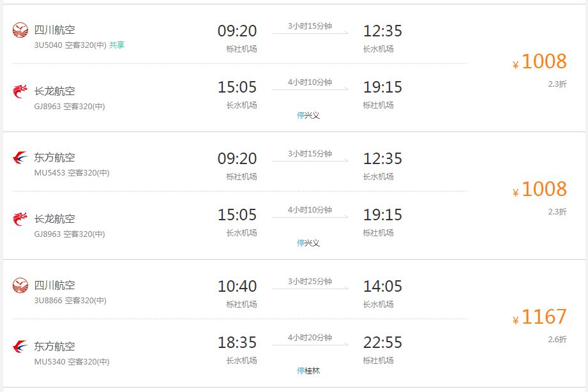Click China Eastern logo for flight MU5453
588x392 pixels.
(20, 158)
